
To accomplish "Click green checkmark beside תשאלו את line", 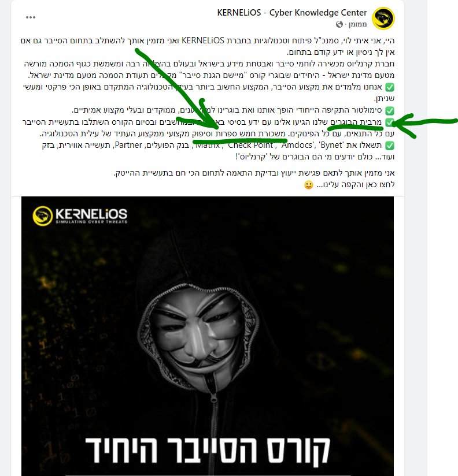I will point(390,146).
